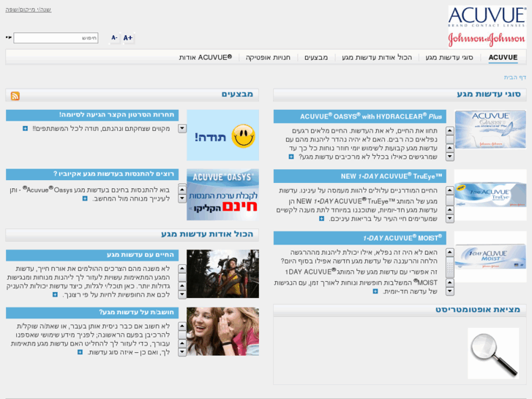Open the plus icon under ACUVUE OASYS description
This screenshot has height=399, width=532.
point(291,157)
